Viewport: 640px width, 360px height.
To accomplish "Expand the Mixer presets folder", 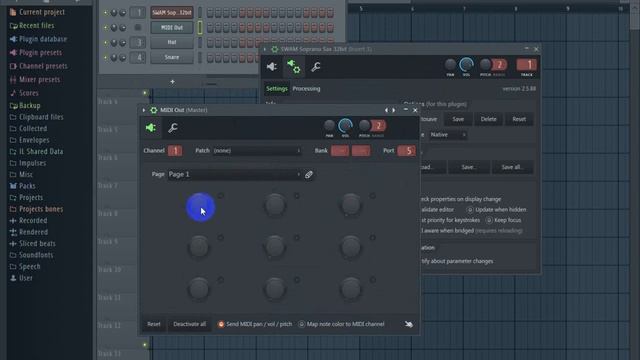I will (x=35, y=80).
